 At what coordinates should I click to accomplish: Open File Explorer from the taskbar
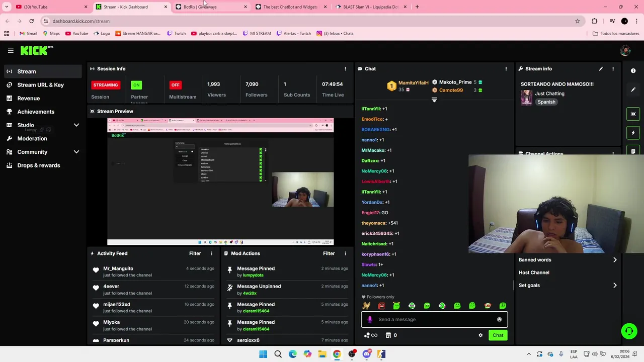tap(322, 354)
